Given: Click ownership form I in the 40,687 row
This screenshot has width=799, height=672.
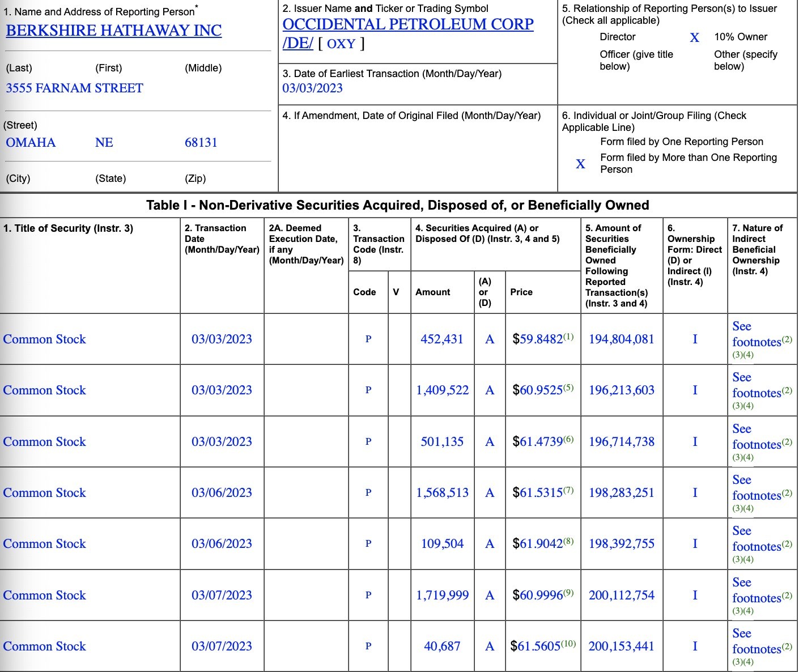Looking at the screenshot, I should point(695,647).
